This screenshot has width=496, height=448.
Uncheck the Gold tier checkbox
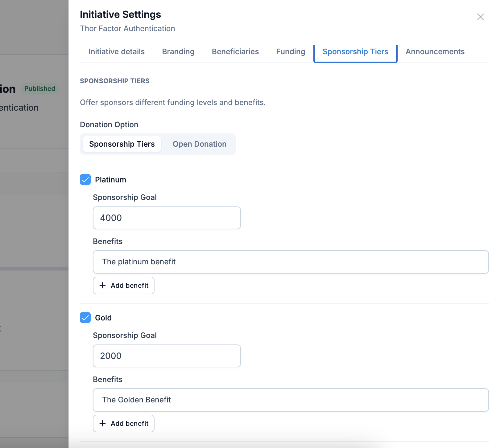click(85, 318)
